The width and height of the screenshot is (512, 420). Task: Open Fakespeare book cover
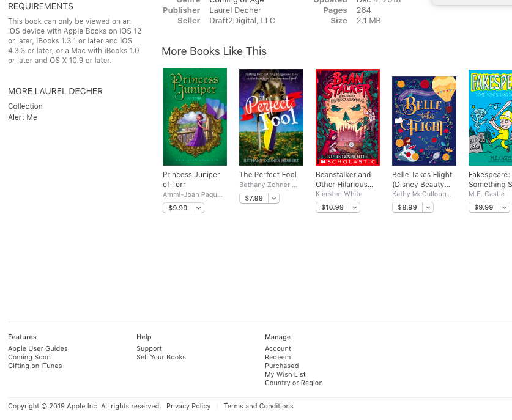[490, 117]
